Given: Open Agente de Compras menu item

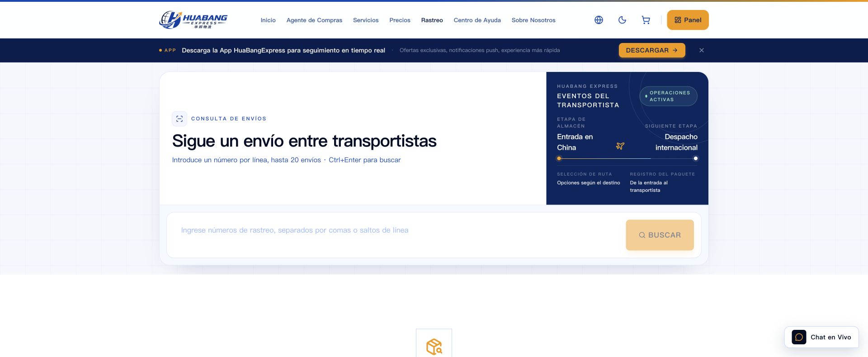Looking at the screenshot, I should pos(314,20).
